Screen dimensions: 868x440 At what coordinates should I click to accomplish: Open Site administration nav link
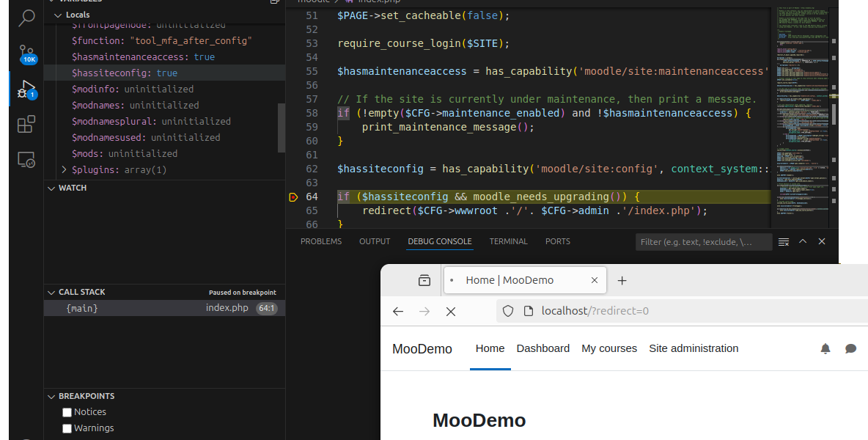tap(694, 348)
